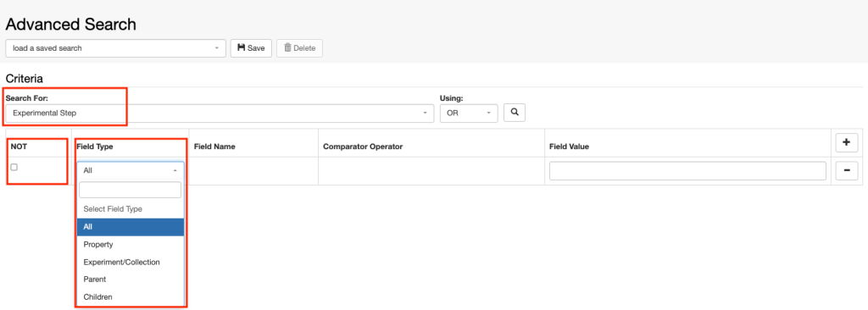
Task: Remove the criteria row with minus button
Action: 847,171
